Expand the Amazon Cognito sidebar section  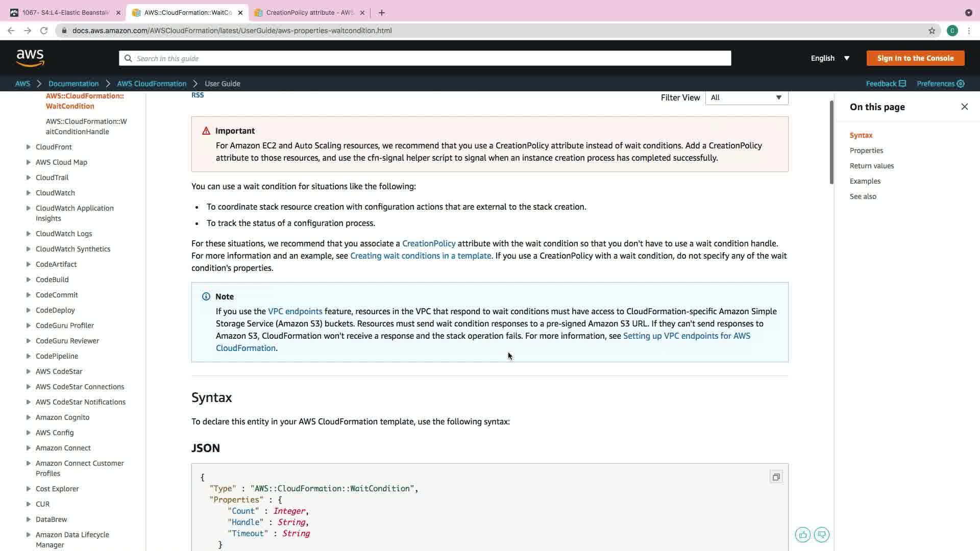pos(29,417)
